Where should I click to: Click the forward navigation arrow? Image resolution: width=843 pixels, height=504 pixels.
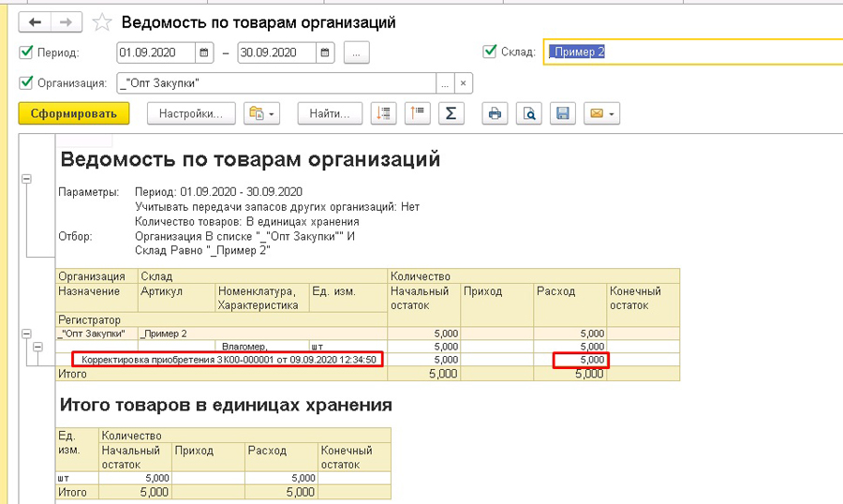coord(66,22)
